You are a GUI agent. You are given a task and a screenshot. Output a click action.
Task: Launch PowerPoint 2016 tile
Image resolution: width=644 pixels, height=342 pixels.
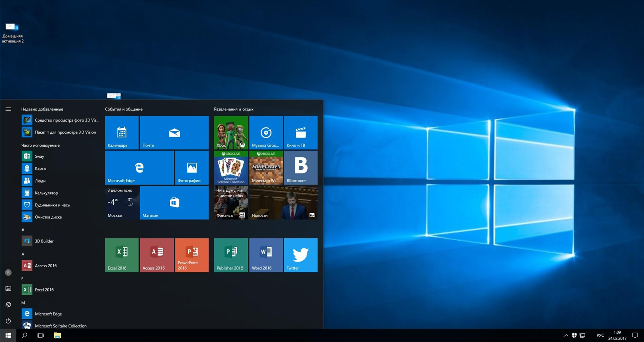coord(192,255)
